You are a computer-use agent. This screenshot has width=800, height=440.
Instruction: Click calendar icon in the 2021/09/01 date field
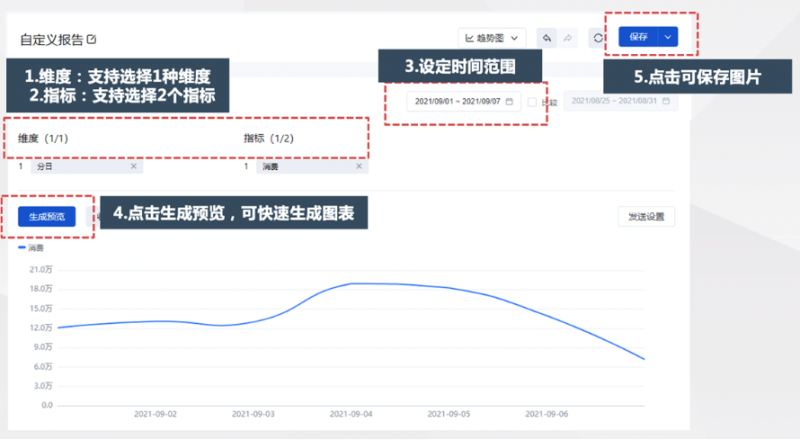coord(509,101)
